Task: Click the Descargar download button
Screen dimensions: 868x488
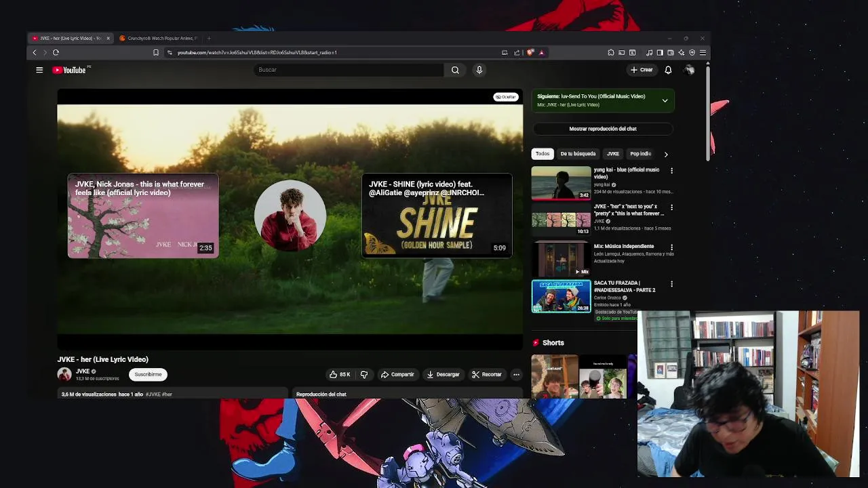Action: (443, 374)
